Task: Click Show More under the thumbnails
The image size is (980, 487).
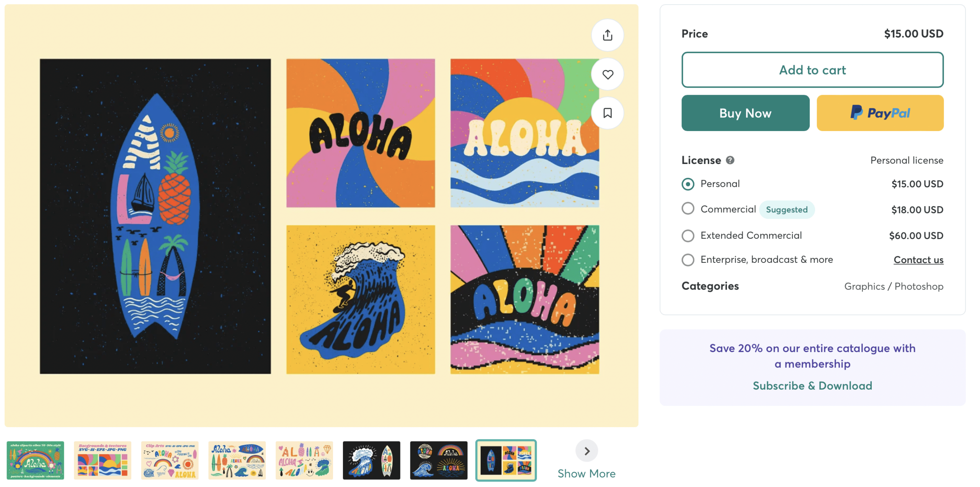Action: click(x=586, y=474)
